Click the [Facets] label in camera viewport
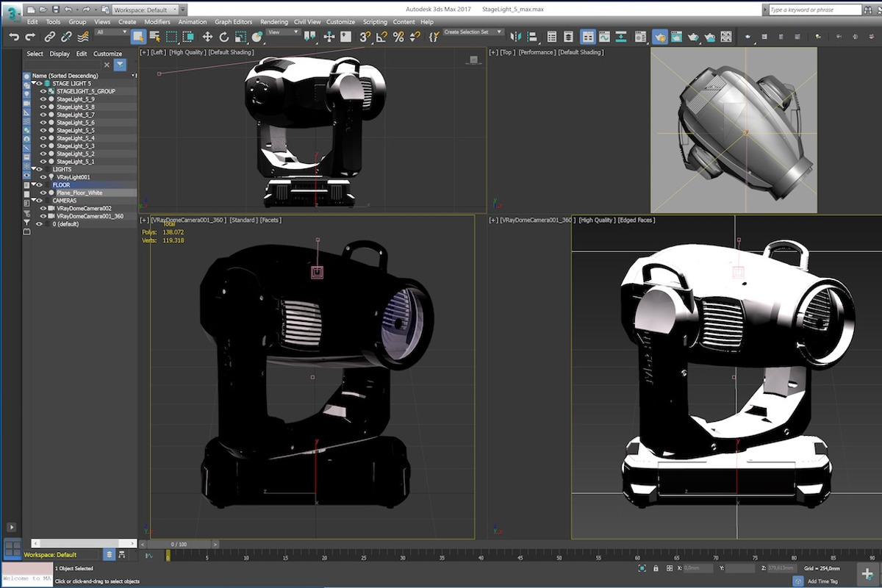Screen dimensions: 882x588 (x=270, y=220)
